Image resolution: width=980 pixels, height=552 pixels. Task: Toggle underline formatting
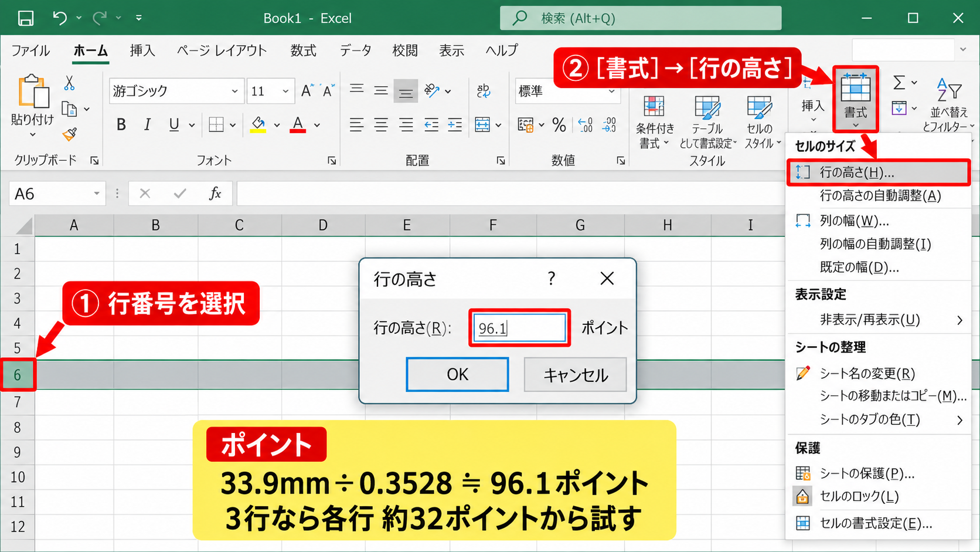pyautogui.click(x=174, y=124)
